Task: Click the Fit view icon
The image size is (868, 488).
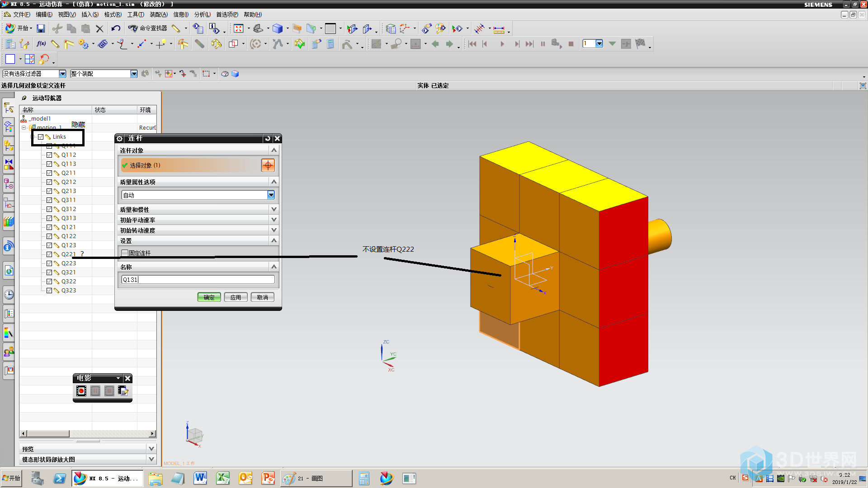Action: (239, 29)
